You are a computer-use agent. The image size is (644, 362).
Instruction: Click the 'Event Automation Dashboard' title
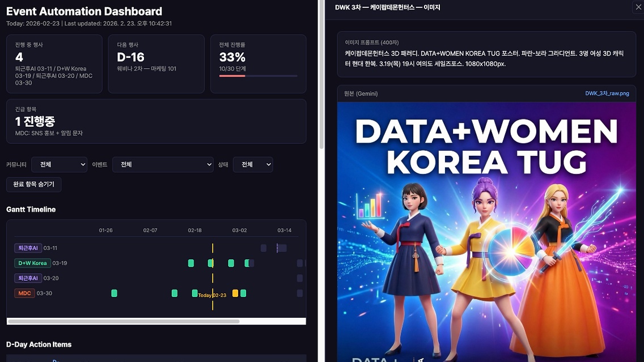[84, 11]
